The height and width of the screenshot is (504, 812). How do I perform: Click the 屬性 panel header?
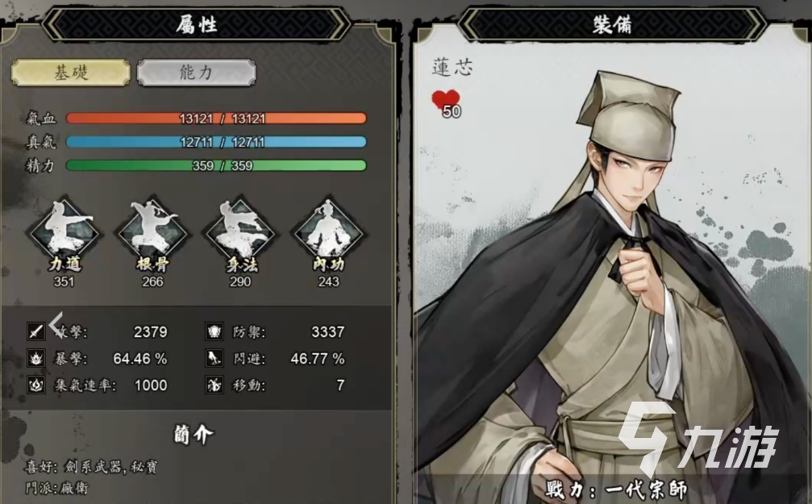pyautogui.click(x=196, y=24)
